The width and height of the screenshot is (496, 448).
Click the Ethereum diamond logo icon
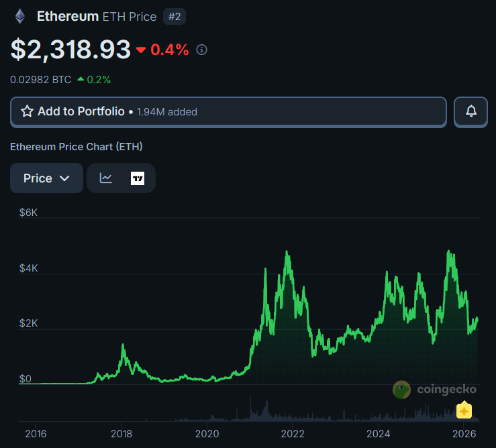pyautogui.click(x=20, y=17)
